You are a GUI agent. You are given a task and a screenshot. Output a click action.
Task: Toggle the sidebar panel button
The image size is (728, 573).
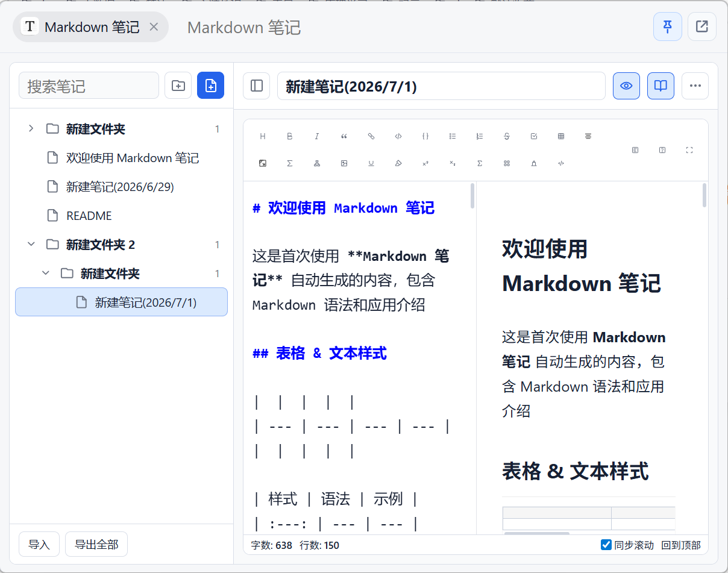(257, 86)
